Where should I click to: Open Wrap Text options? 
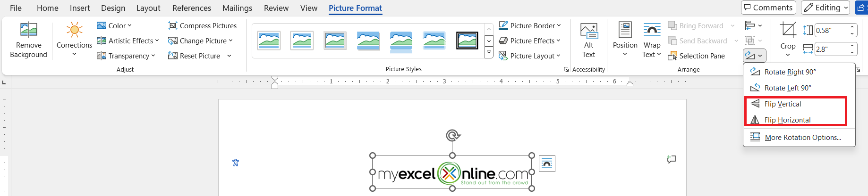652,40
